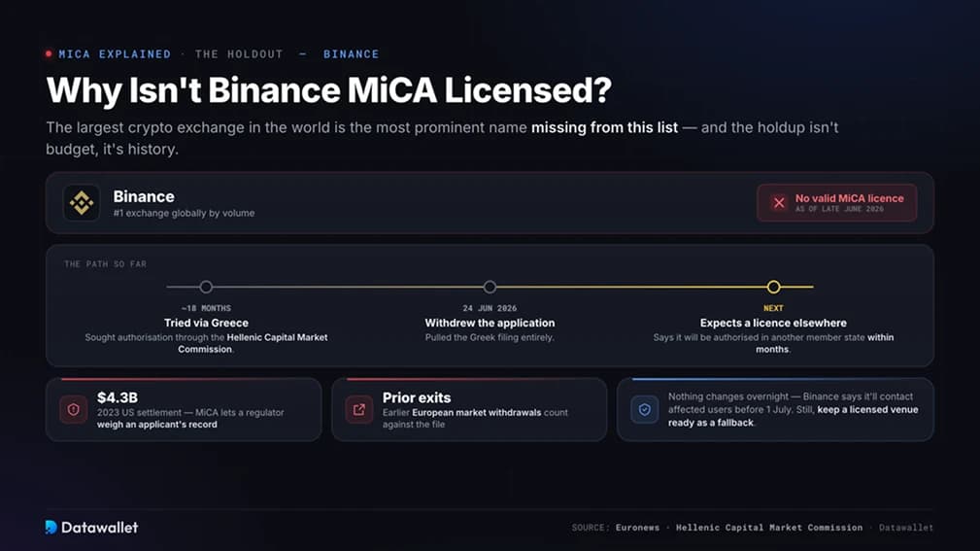Click THE HOLDOUT breadcrumb text

tap(239, 54)
